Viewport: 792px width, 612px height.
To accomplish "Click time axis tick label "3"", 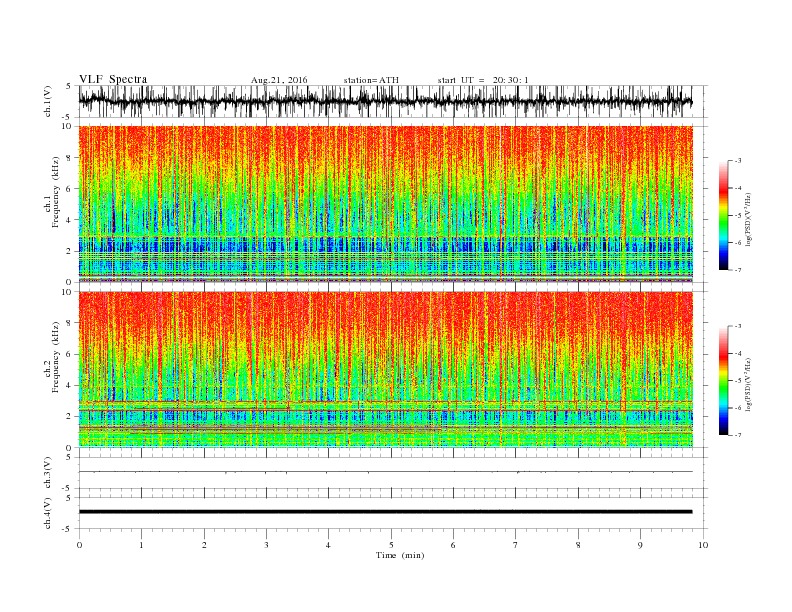I will point(266,545).
